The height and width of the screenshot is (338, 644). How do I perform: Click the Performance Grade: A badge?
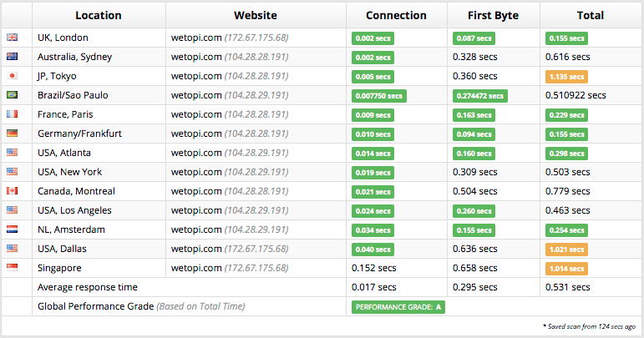coord(398,307)
